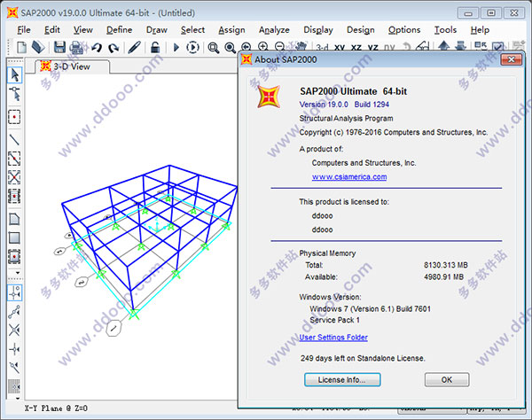The width and height of the screenshot is (532, 420).
Task: Select the Draw Rectangular Area tool
Action: coord(14,238)
